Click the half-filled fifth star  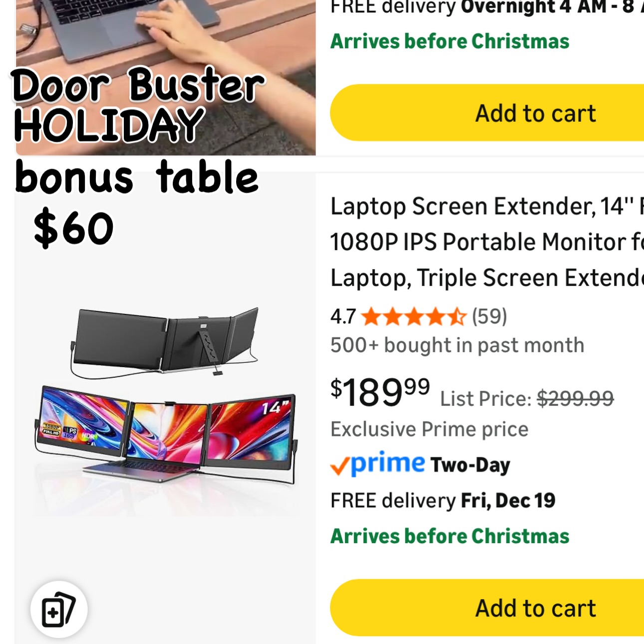tap(456, 317)
